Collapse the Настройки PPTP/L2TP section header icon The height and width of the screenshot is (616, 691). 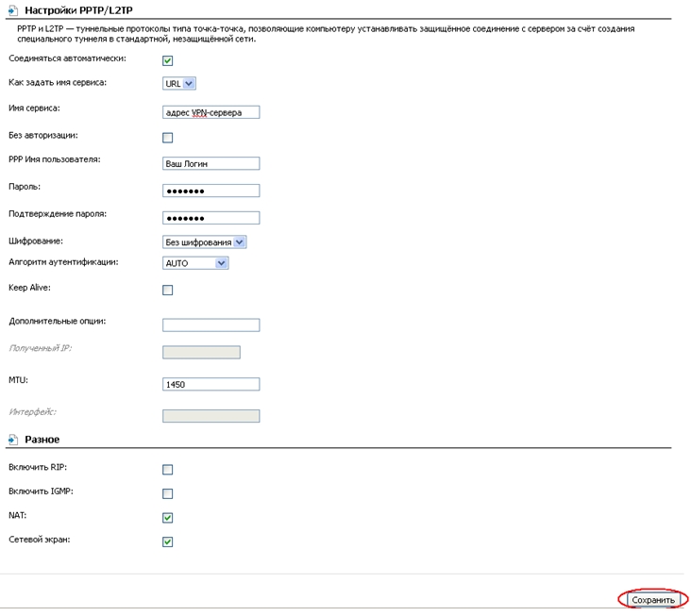click(x=13, y=9)
